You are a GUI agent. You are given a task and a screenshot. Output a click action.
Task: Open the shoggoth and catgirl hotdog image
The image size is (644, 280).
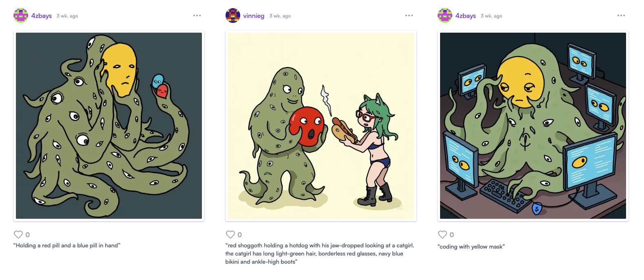321,126
